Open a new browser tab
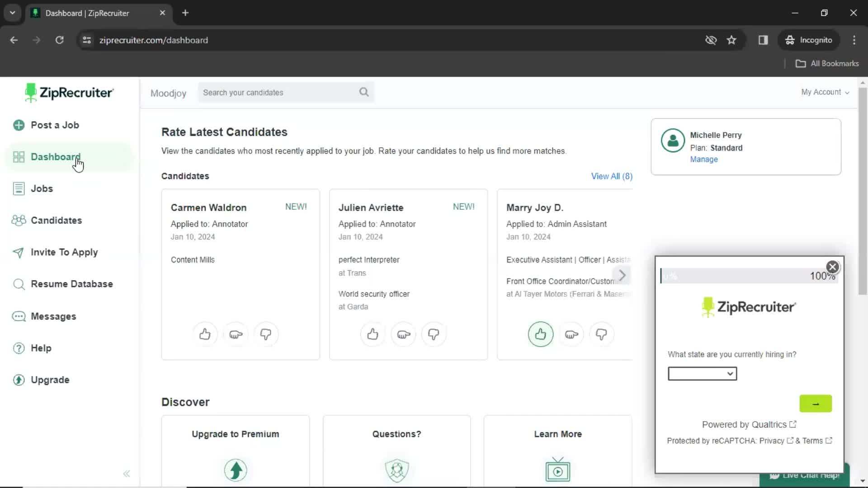Screen dimensions: 868x488 point(185,13)
